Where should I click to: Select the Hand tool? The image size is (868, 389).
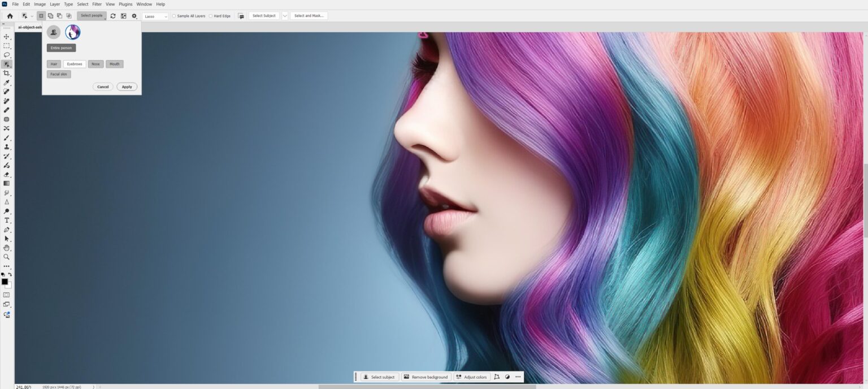pos(7,247)
